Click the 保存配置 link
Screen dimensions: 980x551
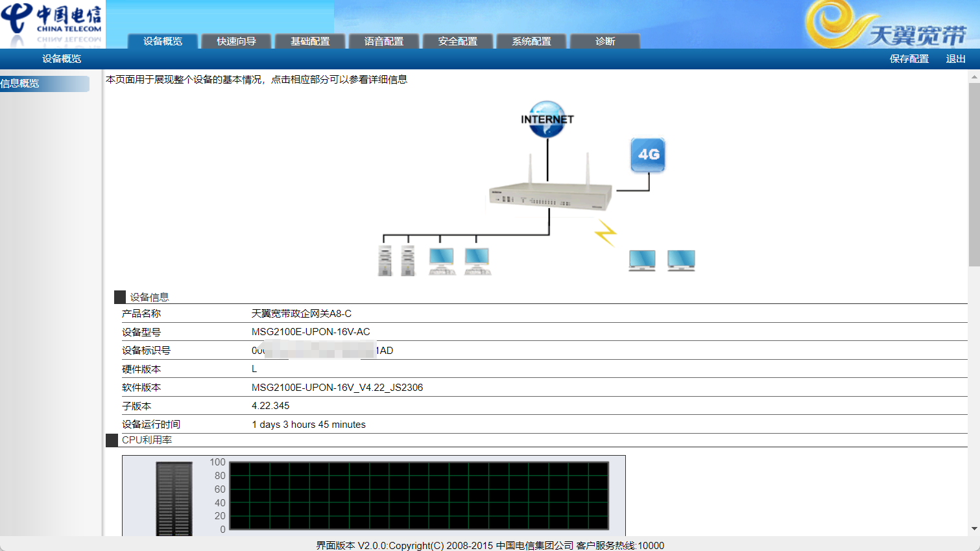909,59
